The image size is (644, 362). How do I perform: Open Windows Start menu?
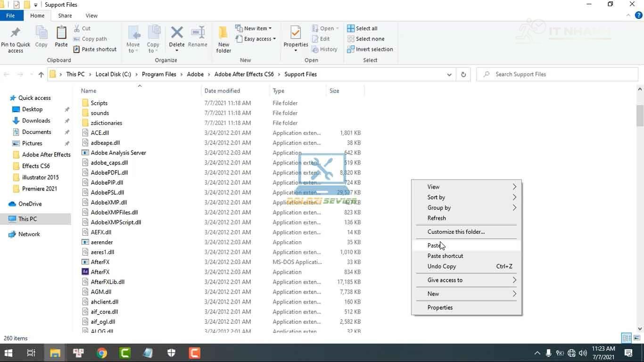click(x=8, y=353)
